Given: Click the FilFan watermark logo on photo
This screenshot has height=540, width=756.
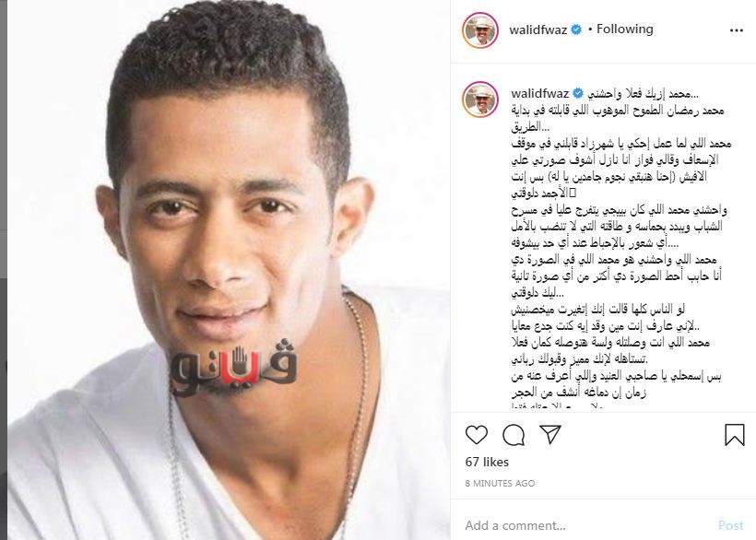Looking at the screenshot, I should coord(233,367).
